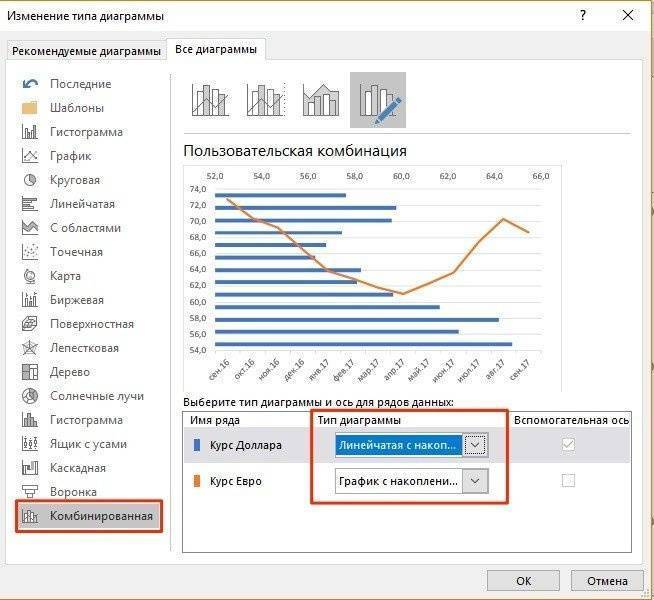Click the Вспомогательная ось column header
The width and height of the screenshot is (654, 600).
(571, 420)
